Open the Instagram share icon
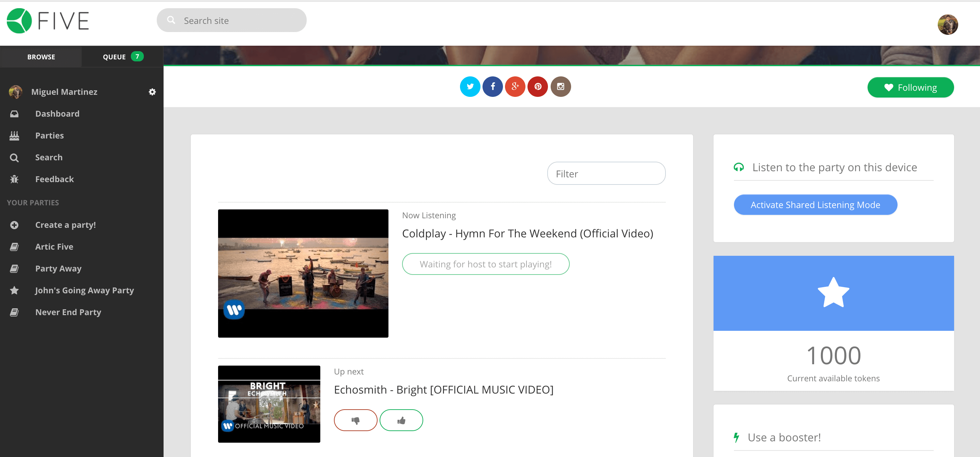 pyautogui.click(x=561, y=86)
